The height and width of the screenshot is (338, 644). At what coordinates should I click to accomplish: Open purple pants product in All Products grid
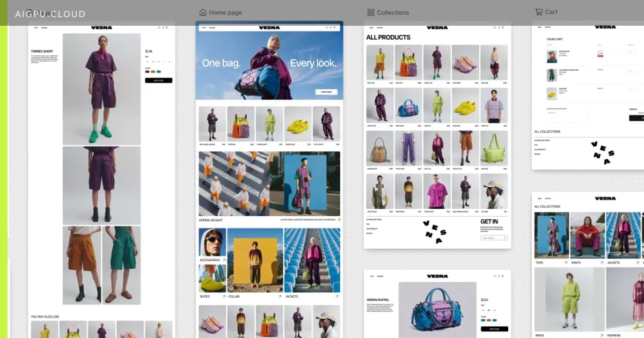[x=408, y=149]
